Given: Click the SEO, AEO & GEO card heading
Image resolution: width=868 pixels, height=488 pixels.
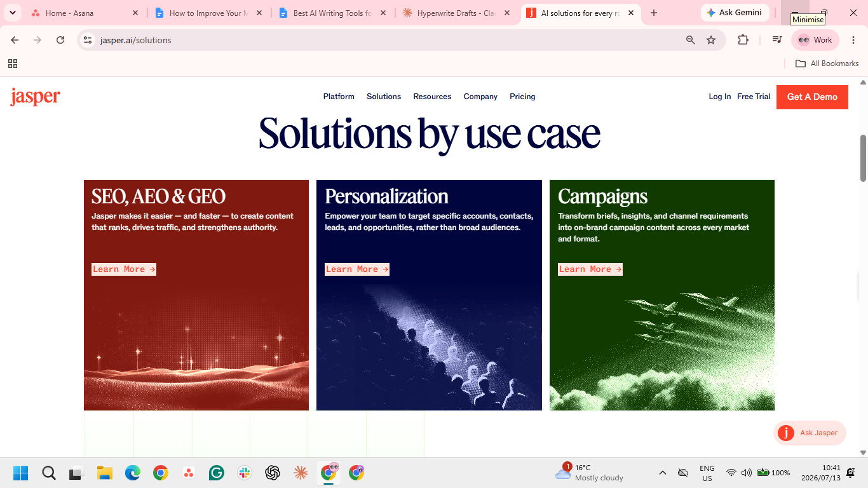Looking at the screenshot, I should (x=159, y=196).
